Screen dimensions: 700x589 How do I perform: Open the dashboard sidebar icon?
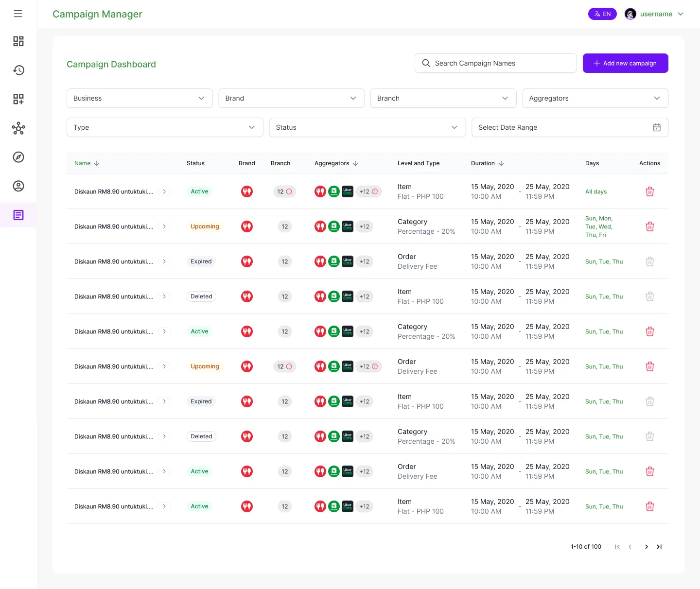(18, 41)
